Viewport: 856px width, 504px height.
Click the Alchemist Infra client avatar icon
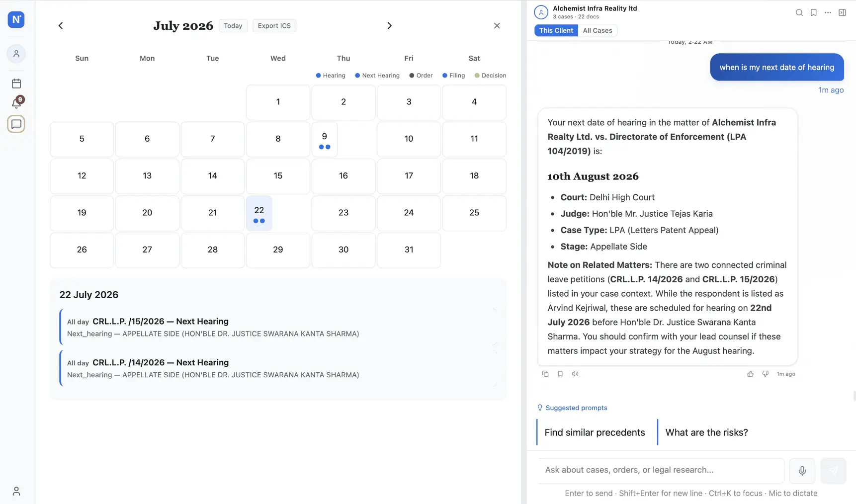[x=541, y=12]
